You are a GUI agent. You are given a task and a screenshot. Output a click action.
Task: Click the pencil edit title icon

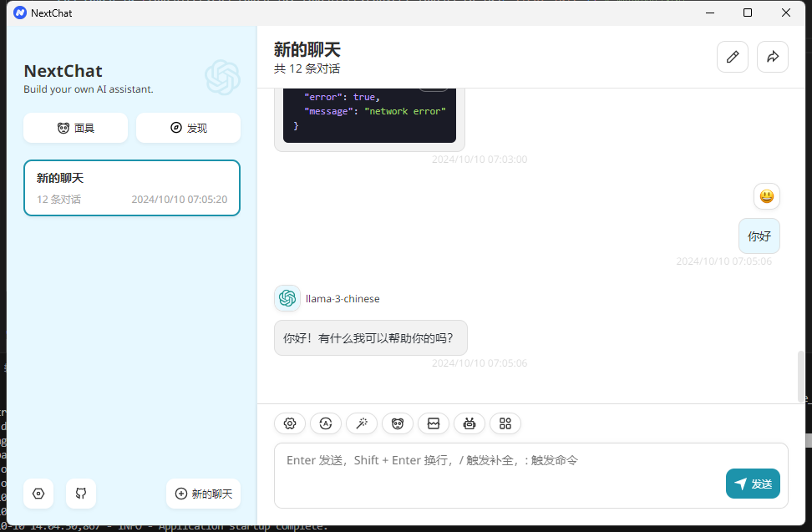pyautogui.click(x=733, y=57)
